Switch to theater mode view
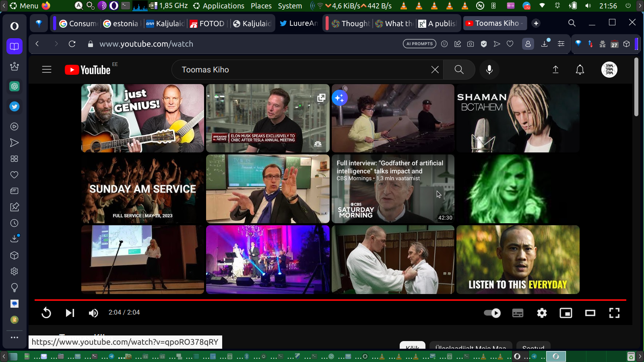 coord(590,313)
